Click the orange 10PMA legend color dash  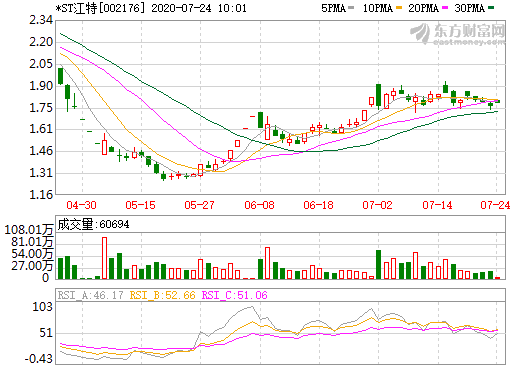coord(399,8)
